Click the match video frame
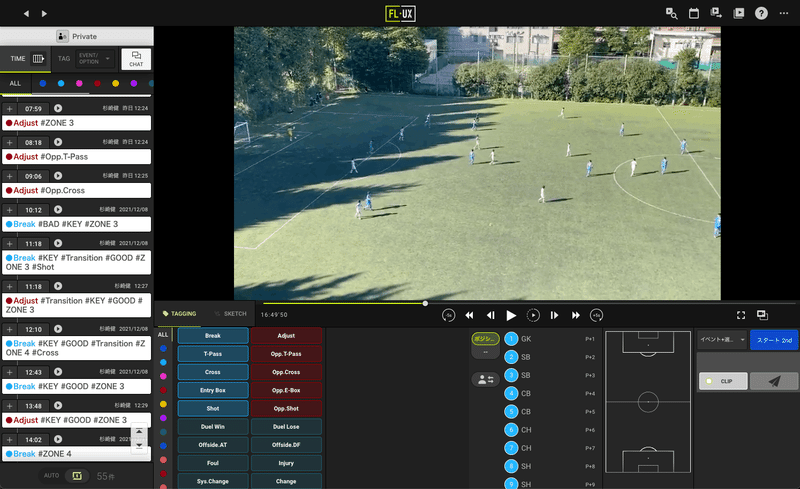The image size is (800, 489). pos(477,163)
